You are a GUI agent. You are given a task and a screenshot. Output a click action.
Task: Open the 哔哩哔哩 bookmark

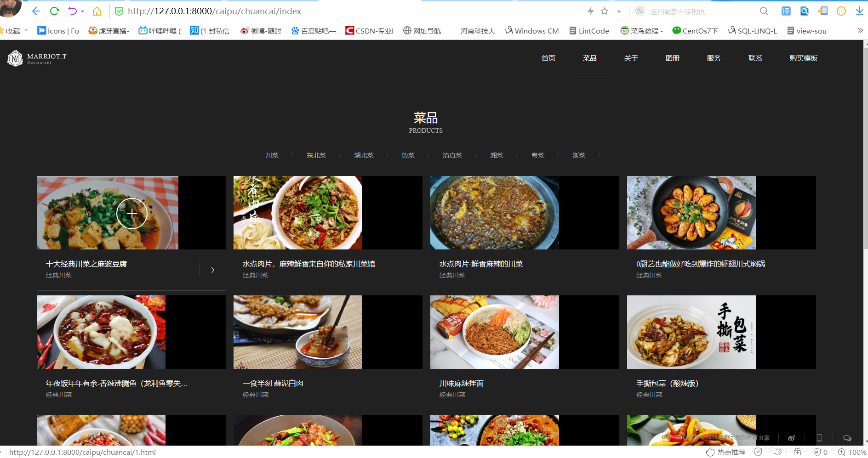tap(160, 31)
